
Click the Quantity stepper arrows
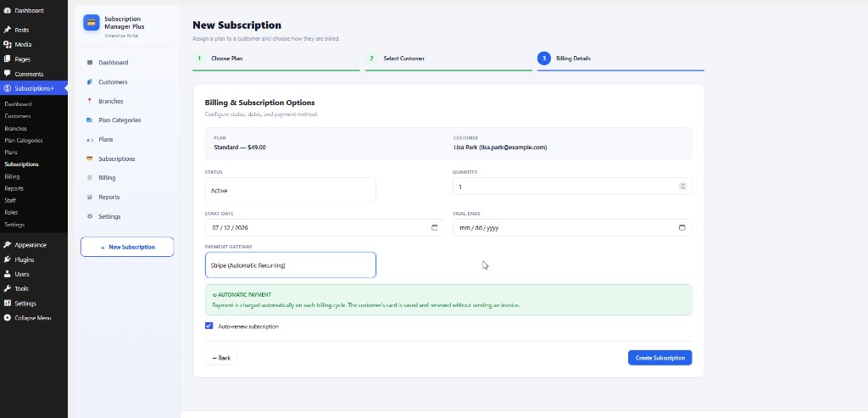point(682,187)
